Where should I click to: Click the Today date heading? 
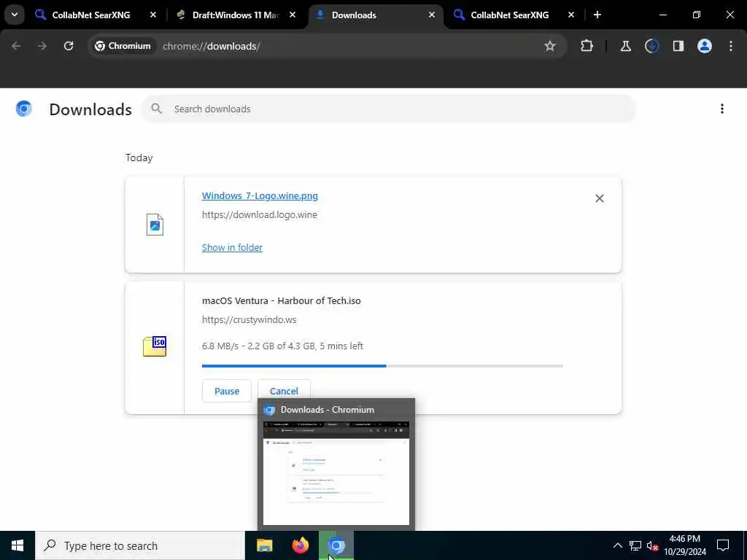click(x=139, y=158)
